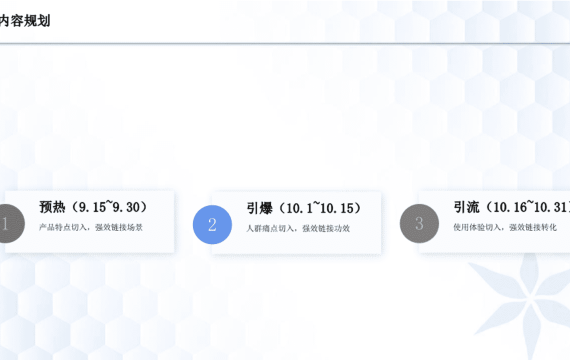This screenshot has height=360, width=570.
Task: Select the gray circle numbered 3
Action: (x=419, y=223)
